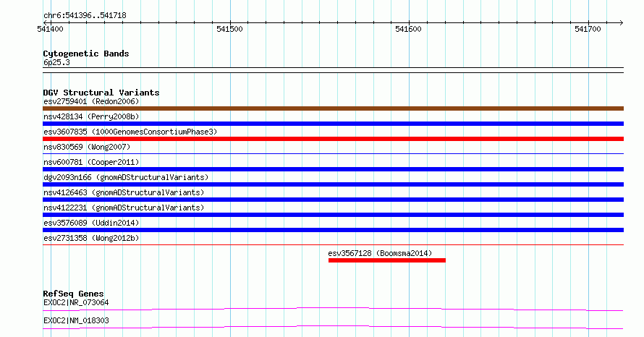The width and height of the screenshot is (644, 337).
Task: Select the esv2731358 (Wong2012b) label
Action: pyautogui.click(x=91, y=238)
